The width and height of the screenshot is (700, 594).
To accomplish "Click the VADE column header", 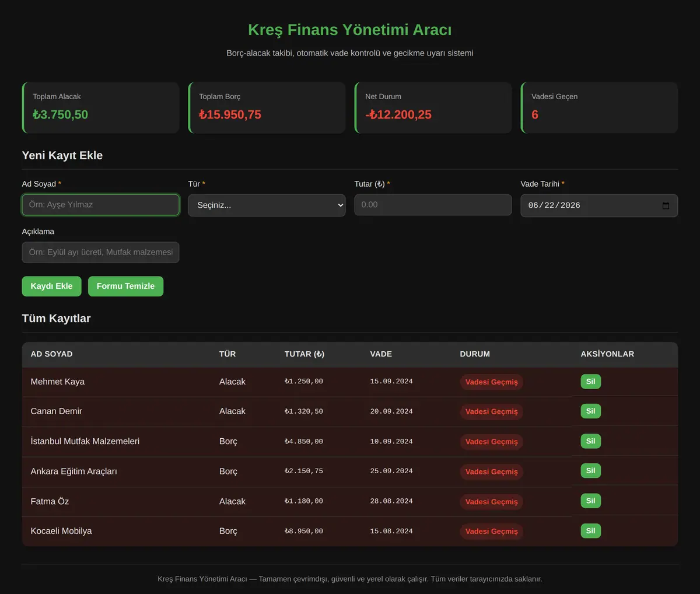I will [381, 354].
